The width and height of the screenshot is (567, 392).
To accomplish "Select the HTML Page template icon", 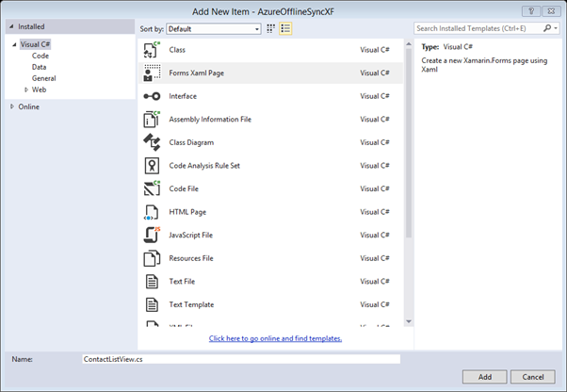I will [x=152, y=212].
